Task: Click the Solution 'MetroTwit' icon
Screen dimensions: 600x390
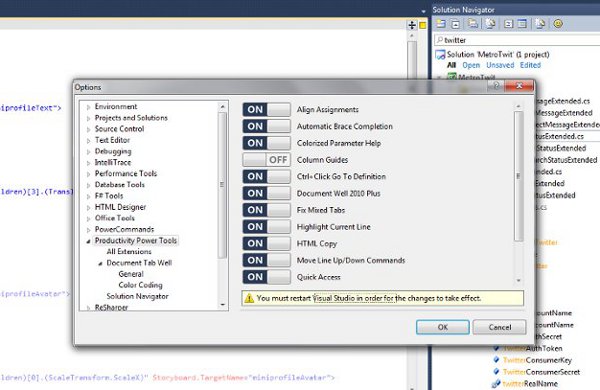Action: click(440, 54)
